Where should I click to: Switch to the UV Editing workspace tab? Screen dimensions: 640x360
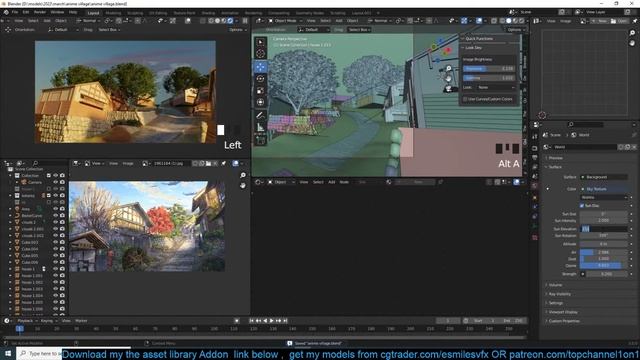tap(158, 13)
